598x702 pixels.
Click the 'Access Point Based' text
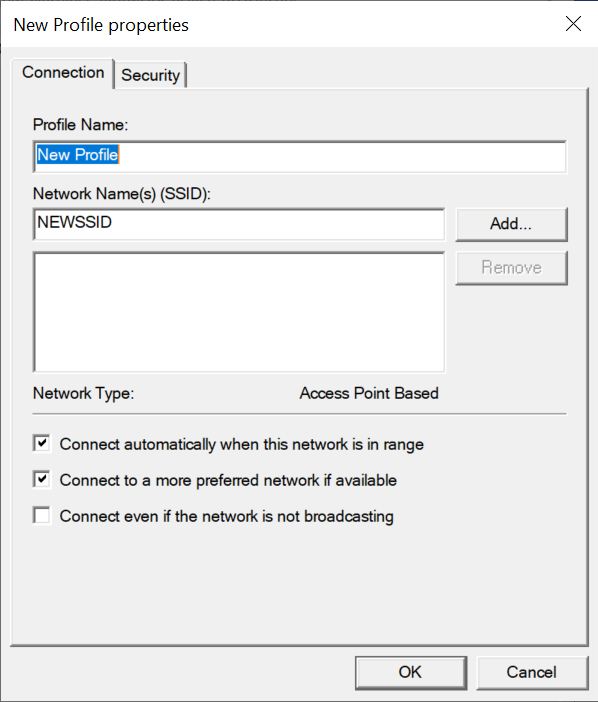click(369, 393)
